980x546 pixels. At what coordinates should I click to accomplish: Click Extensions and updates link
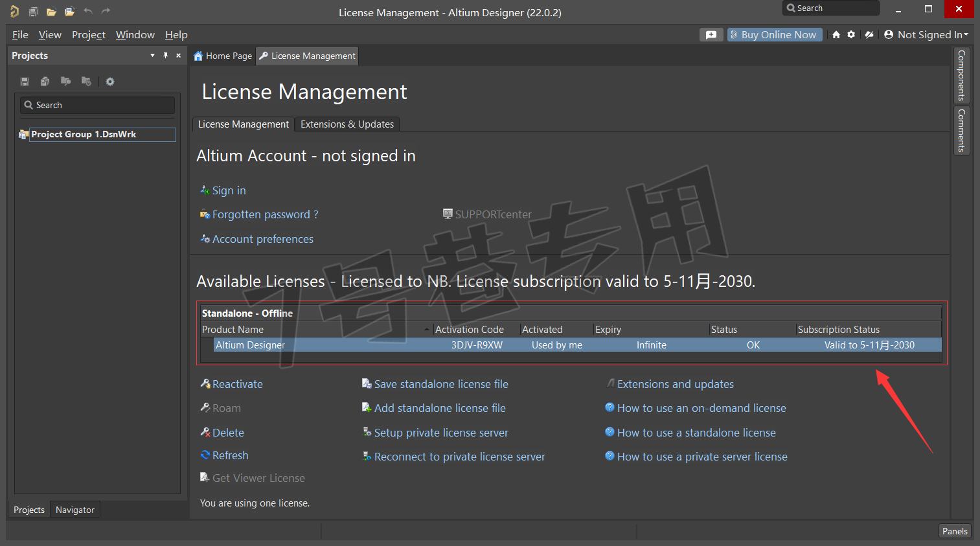(676, 384)
